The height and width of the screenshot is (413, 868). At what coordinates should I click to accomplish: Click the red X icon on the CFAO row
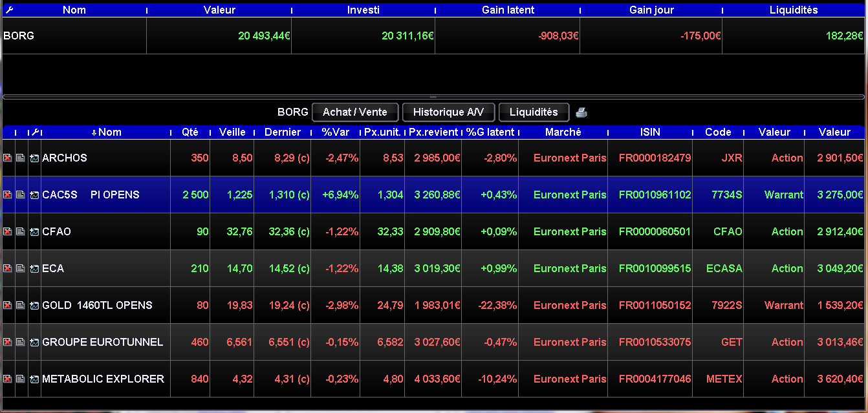[x=8, y=231]
